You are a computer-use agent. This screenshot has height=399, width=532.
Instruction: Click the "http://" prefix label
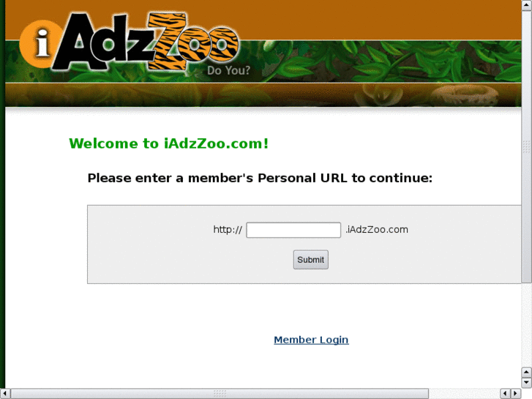pos(228,230)
